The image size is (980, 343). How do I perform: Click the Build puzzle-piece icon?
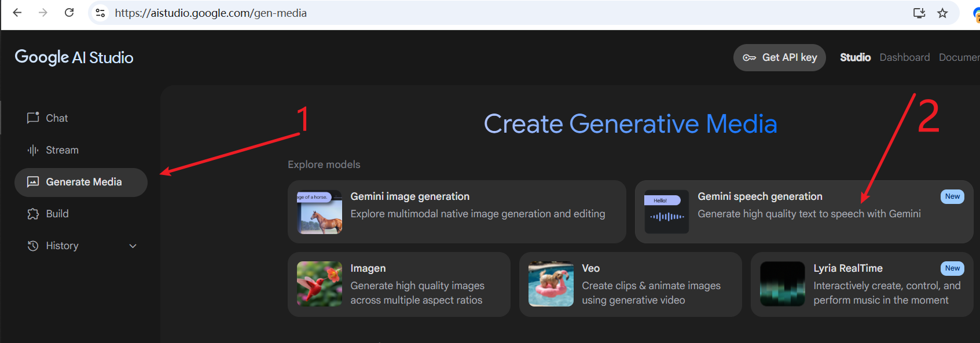(33, 214)
